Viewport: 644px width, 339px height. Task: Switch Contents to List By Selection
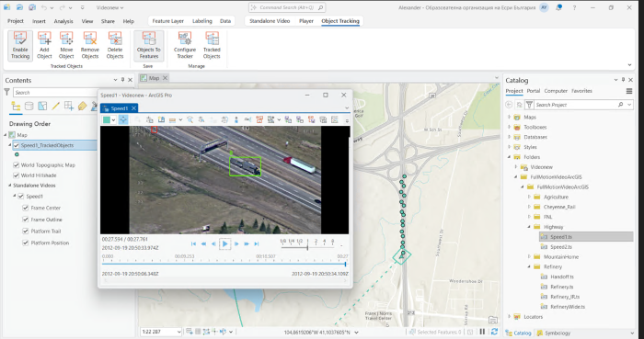(x=42, y=107)
